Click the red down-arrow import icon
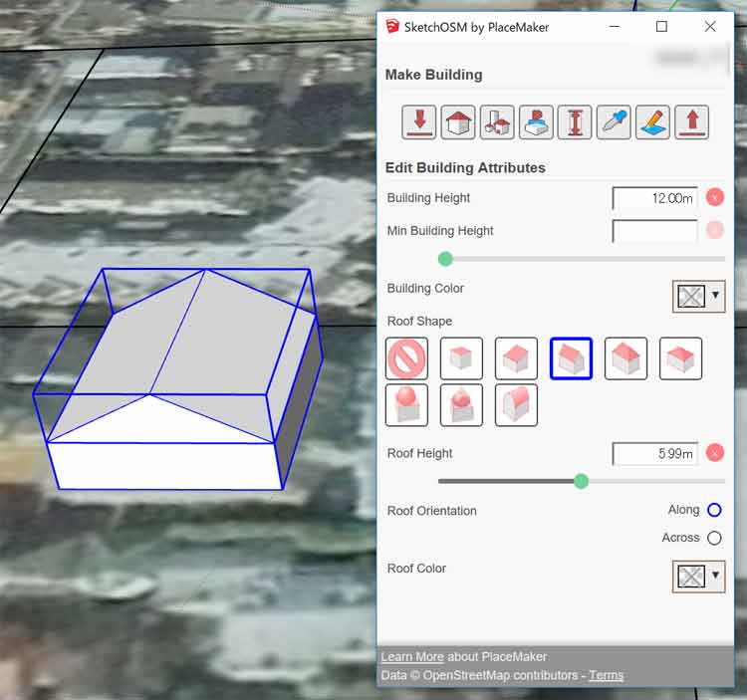The image size is (747, 700). tap(418, 122)
